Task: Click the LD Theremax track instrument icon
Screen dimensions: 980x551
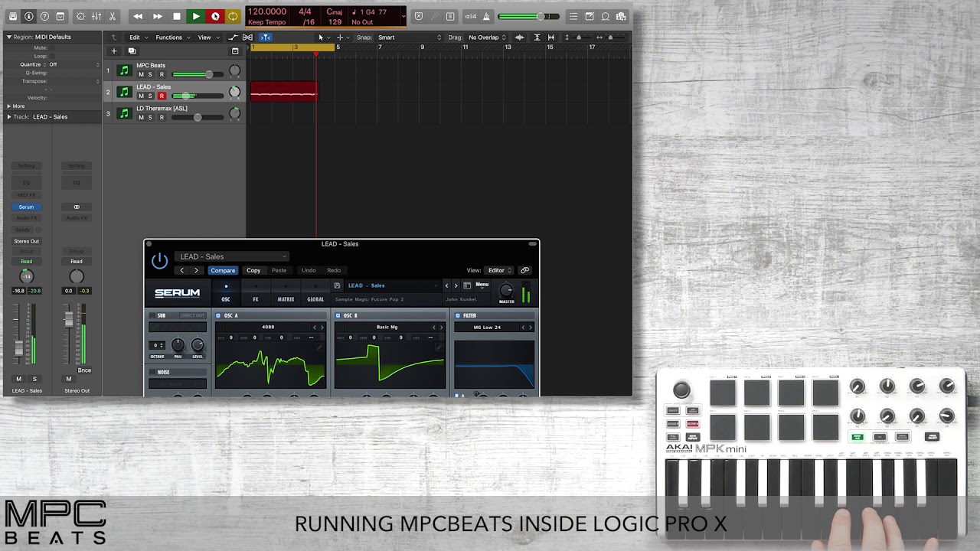Action: point(124,113)
